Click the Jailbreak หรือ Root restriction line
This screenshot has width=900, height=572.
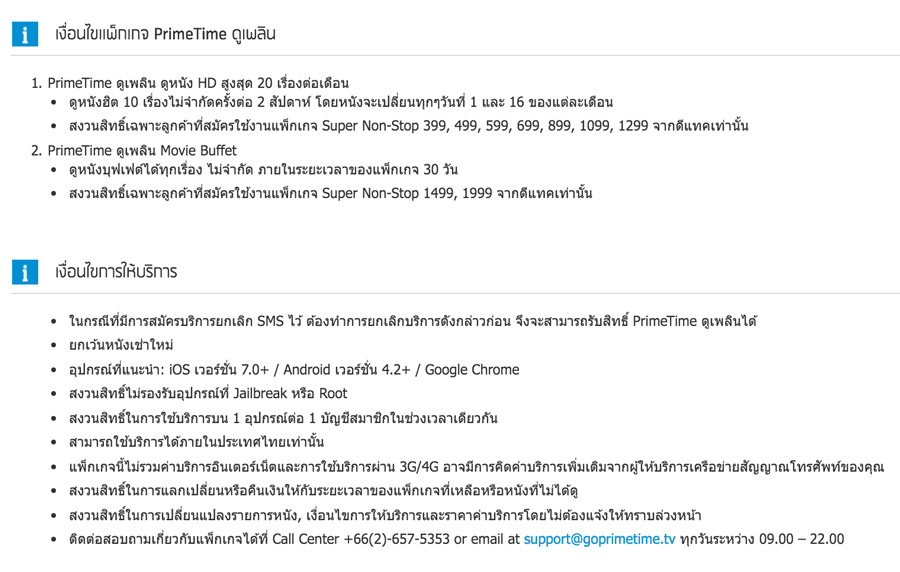click(x=208, y=393)
